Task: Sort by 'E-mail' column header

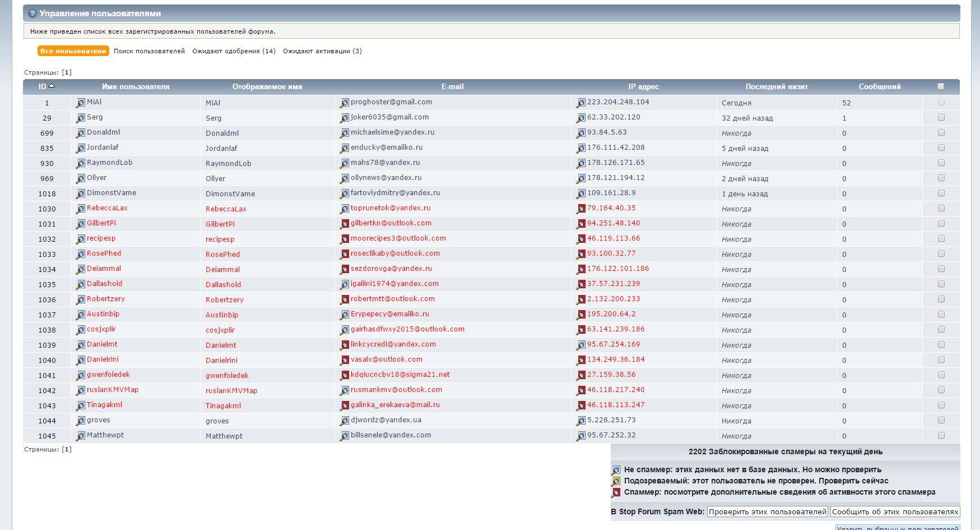Action: pyautogui.click(x=452, y=87)
